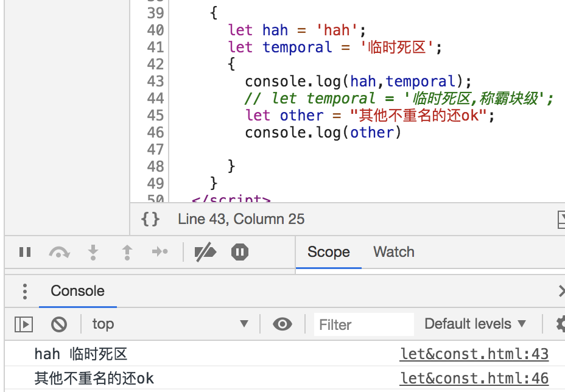565x392 pixels.
Task: Step into next function call
Action: point(93,252)
